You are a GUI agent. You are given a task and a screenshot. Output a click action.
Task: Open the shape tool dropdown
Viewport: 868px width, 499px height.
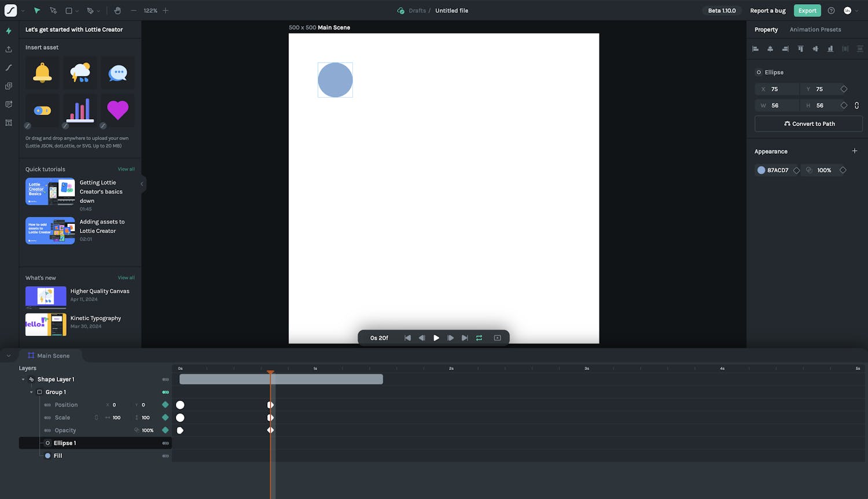pyautogui.click(x=77, y=11)
